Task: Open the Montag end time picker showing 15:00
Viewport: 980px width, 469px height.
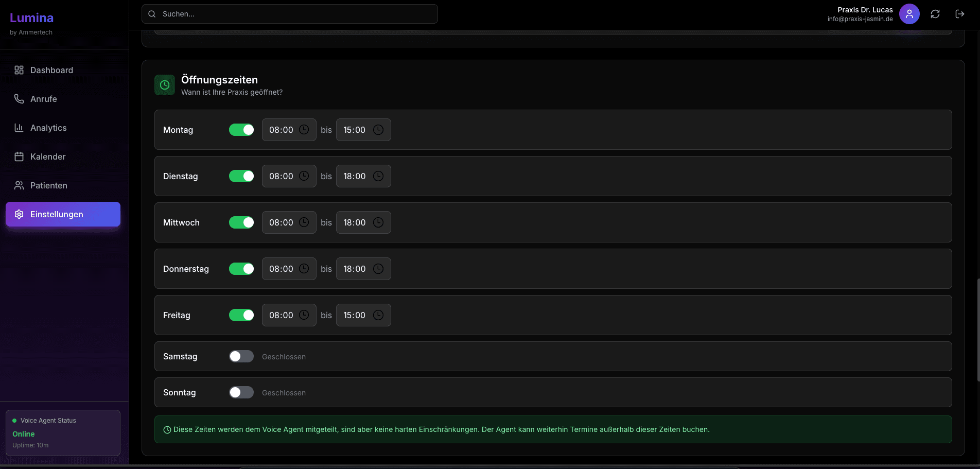Action: click(355, 130)
